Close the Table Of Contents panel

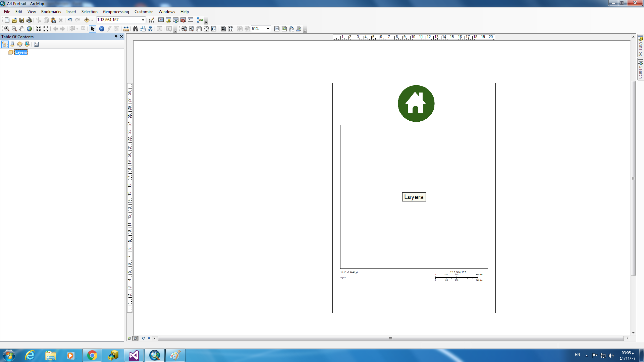tap(121, 37)
